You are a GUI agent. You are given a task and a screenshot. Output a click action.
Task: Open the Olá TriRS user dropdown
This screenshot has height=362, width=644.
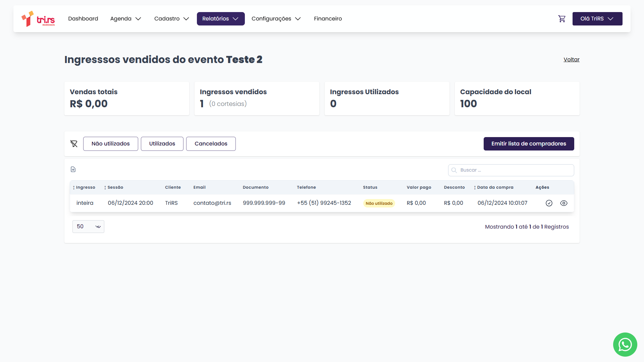[x=597, y=19]
